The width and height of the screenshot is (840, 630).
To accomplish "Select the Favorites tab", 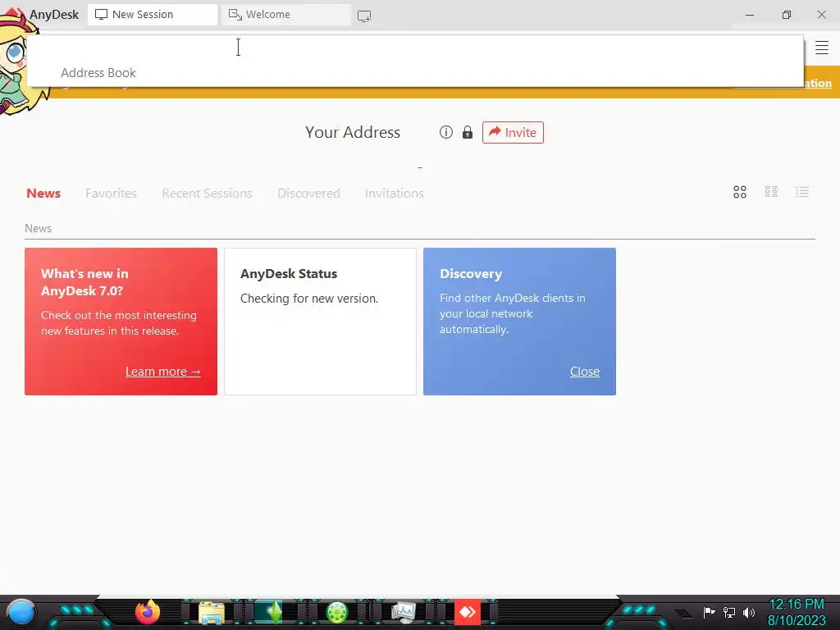I will point(111,194).
